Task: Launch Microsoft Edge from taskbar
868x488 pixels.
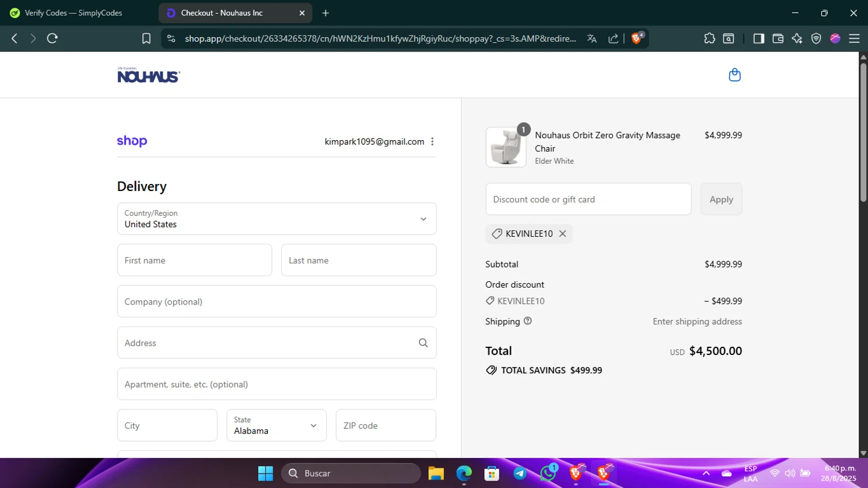Action: 464,474
